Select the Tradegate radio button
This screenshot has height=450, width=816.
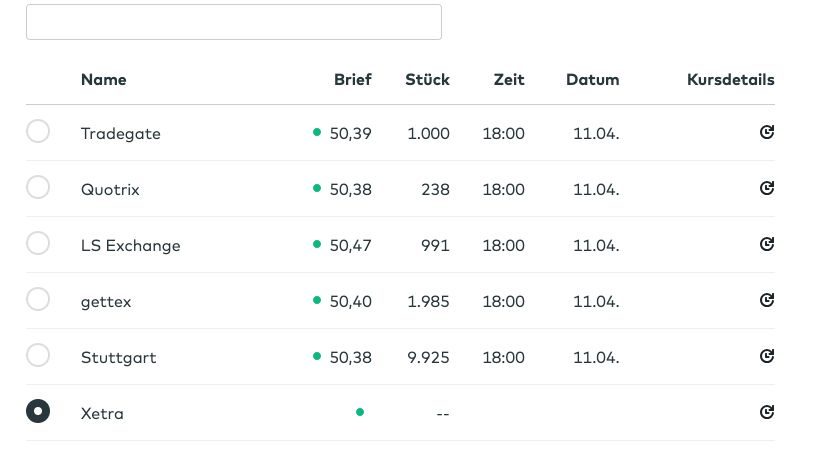tap(38, 131)
